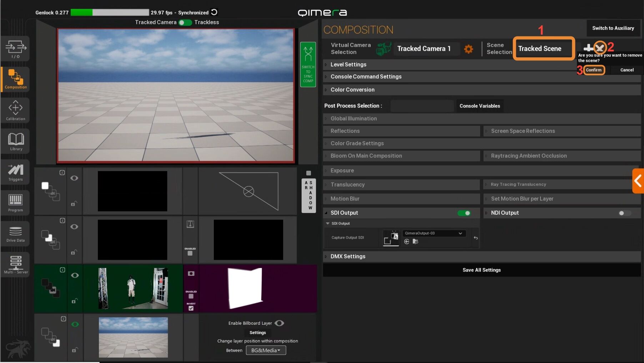Uncheck the Invert checkbox on mask layer
This screenshot has height=363, width=644.
191,308
